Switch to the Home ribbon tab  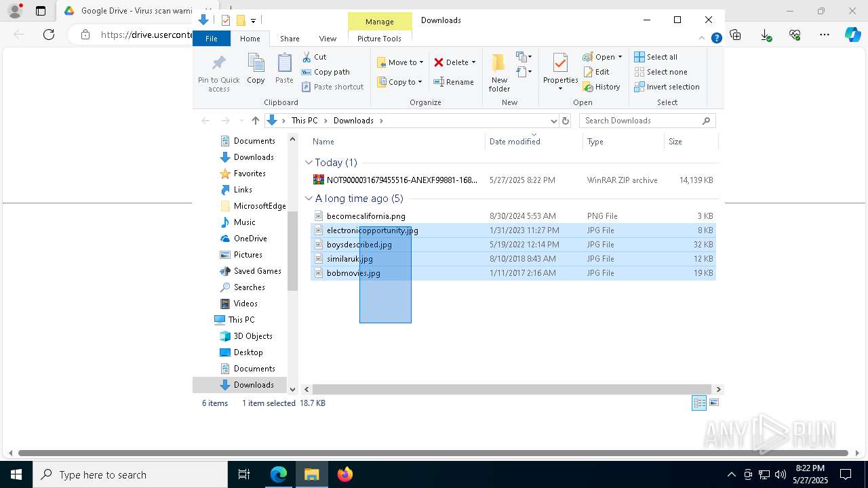click(x=250, y=39)
